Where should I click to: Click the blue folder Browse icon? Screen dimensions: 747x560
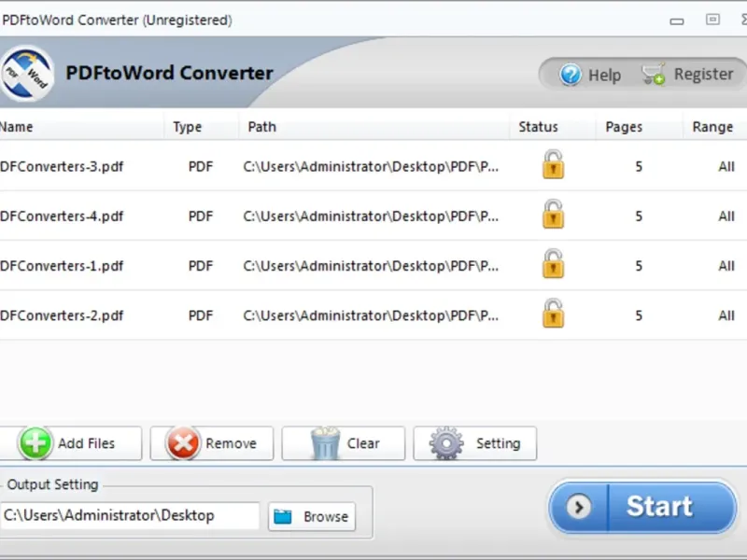click(283, 516)
